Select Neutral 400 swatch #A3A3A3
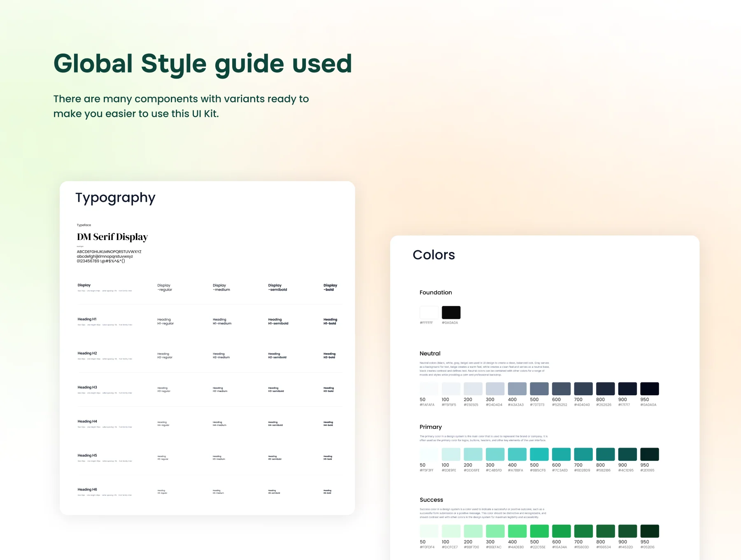This screenshot has height=560, width=741. coord(517,389)
